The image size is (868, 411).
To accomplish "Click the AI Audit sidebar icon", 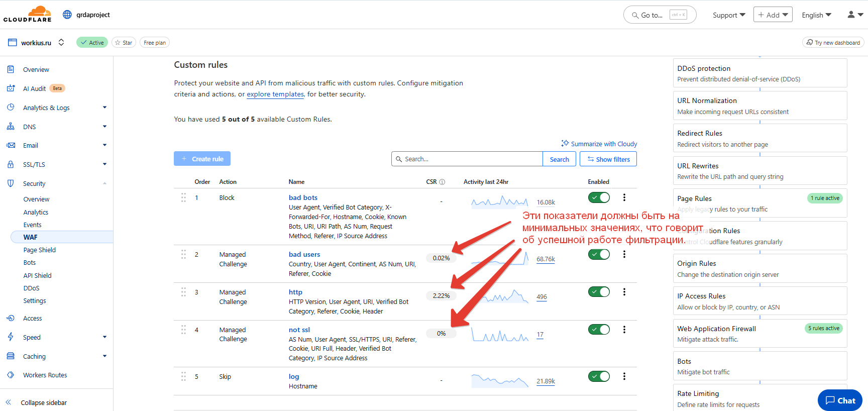I will (x=11, y=88).
